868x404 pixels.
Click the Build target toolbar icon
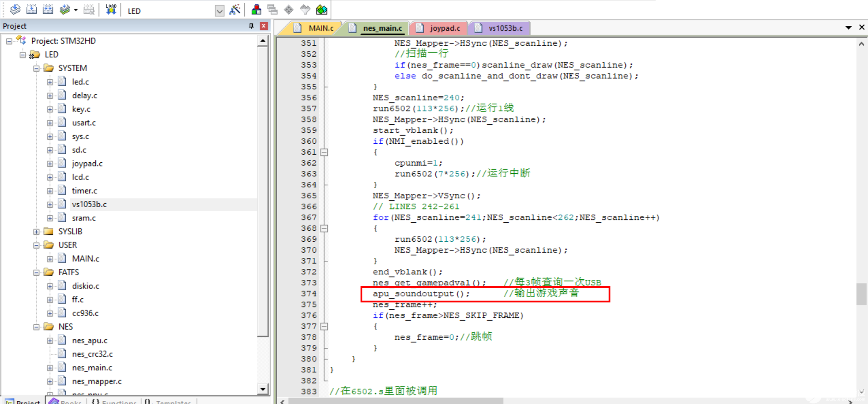(x=32, y=10)
